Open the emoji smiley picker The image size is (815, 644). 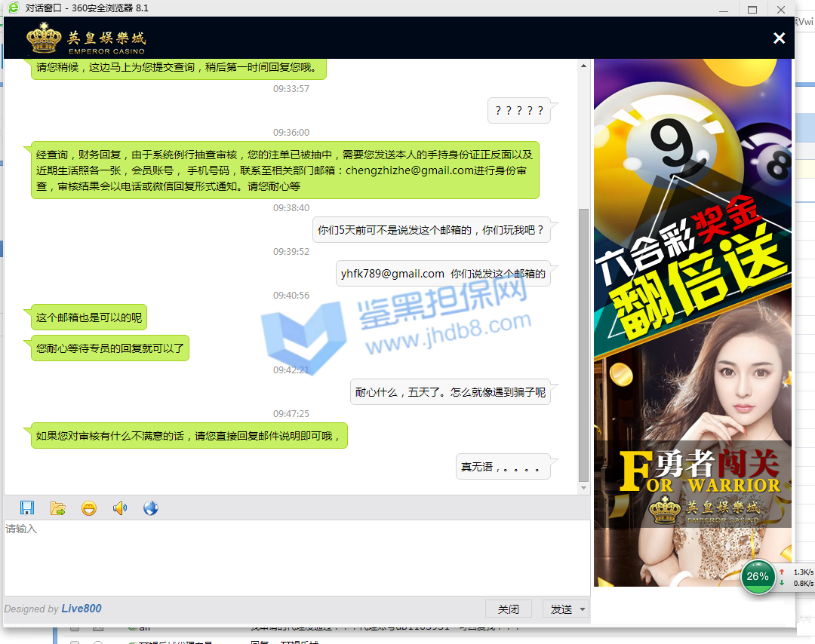tap(89, 508)
